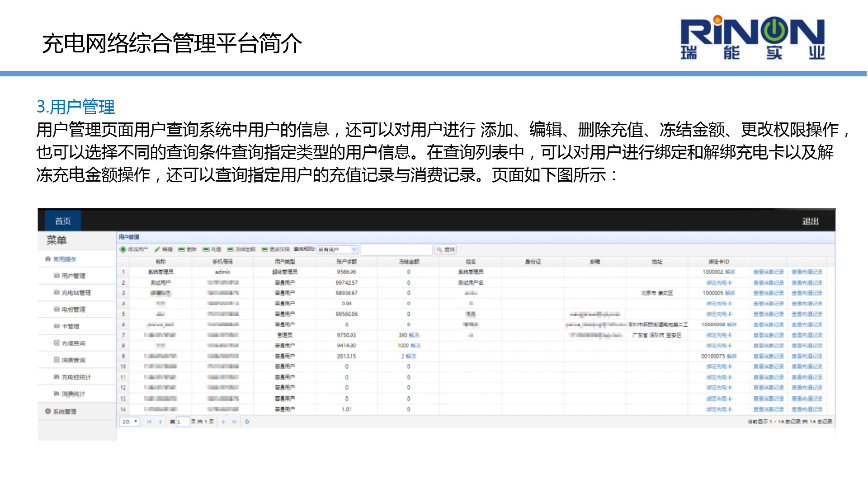
Task: Click the 退出 logout link
Action: [810, 221]
